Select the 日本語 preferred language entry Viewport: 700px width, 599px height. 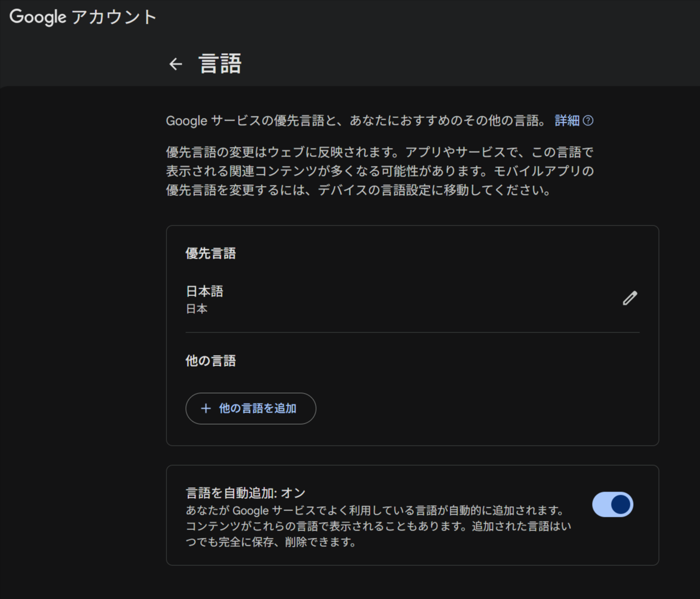point(205,291)
